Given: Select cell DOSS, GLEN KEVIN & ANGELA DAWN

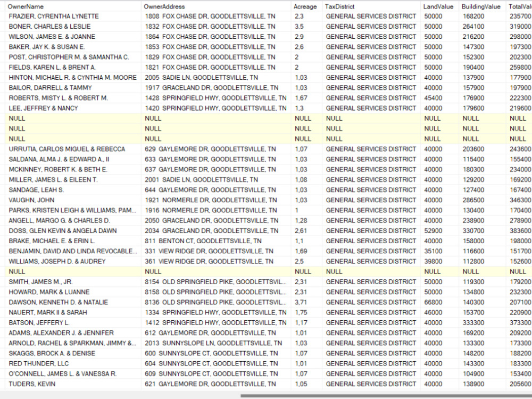Looking at the screenshot, I should tap(73, 231).
